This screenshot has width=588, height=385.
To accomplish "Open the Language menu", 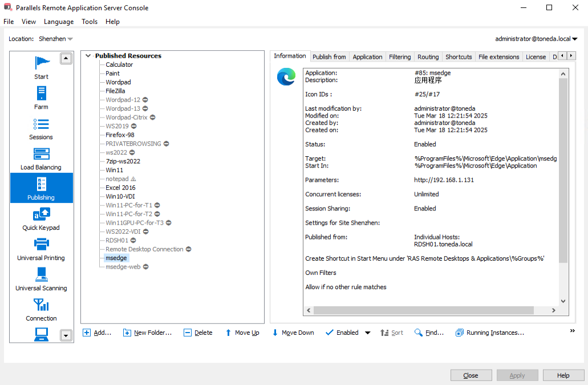I will pyautogui.click(x=58, y=22).
